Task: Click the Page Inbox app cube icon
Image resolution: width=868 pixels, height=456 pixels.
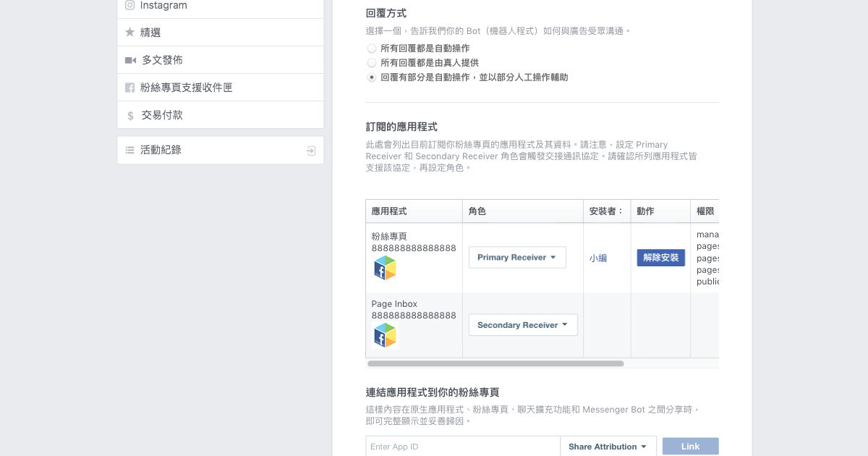Action: (385, 335)
